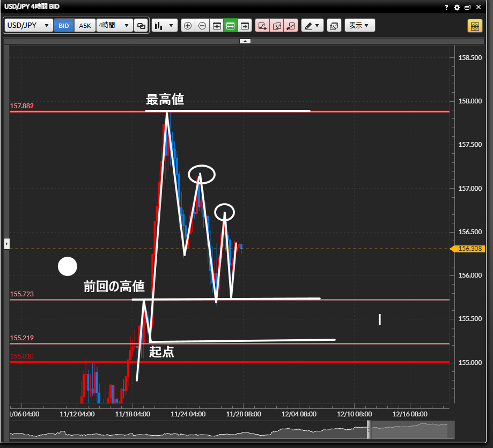Switch price display to BID
This screenshot has height=448, width=493.
64,26
